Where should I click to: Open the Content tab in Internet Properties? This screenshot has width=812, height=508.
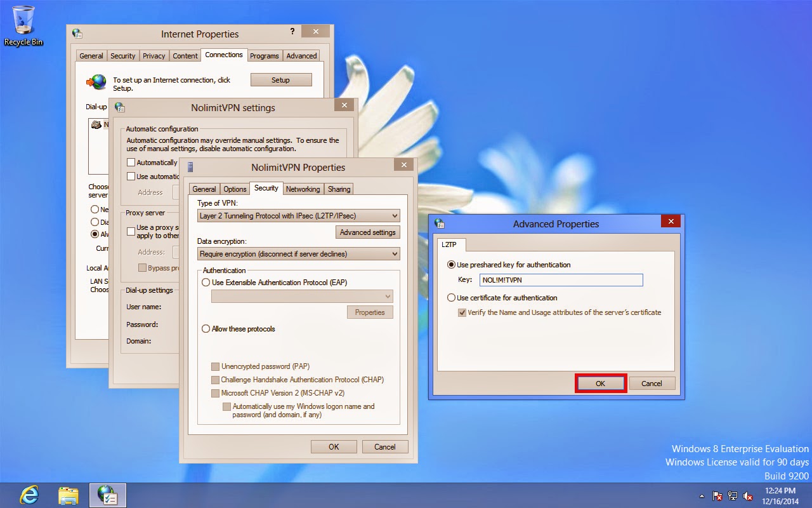coord(185,56)
